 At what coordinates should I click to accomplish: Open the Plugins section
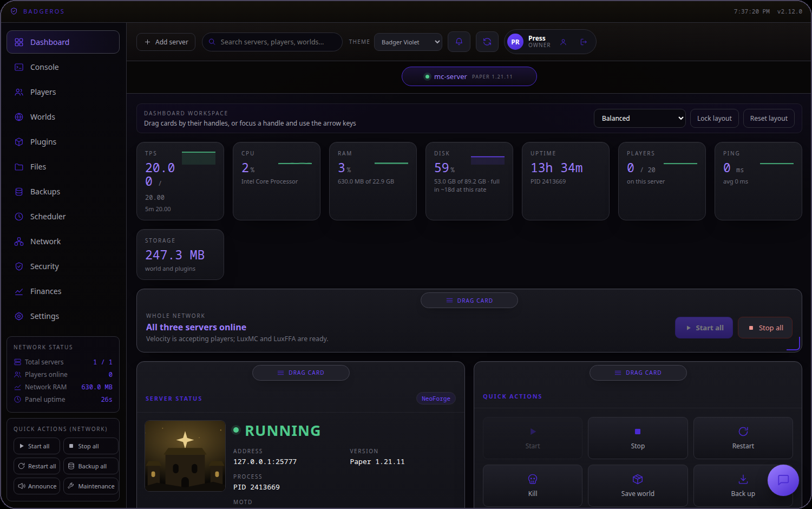pyautogui.click(x=63, y=142)
